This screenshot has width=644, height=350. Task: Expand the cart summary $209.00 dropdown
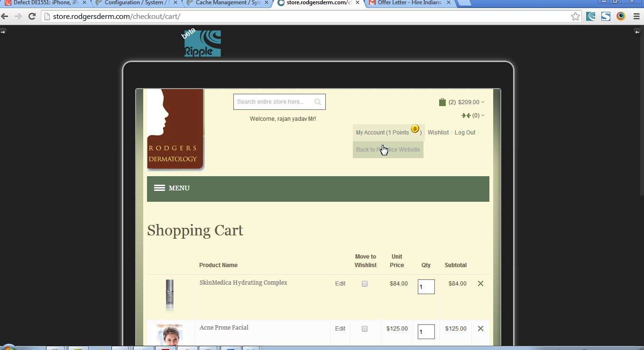click(462, 102)
